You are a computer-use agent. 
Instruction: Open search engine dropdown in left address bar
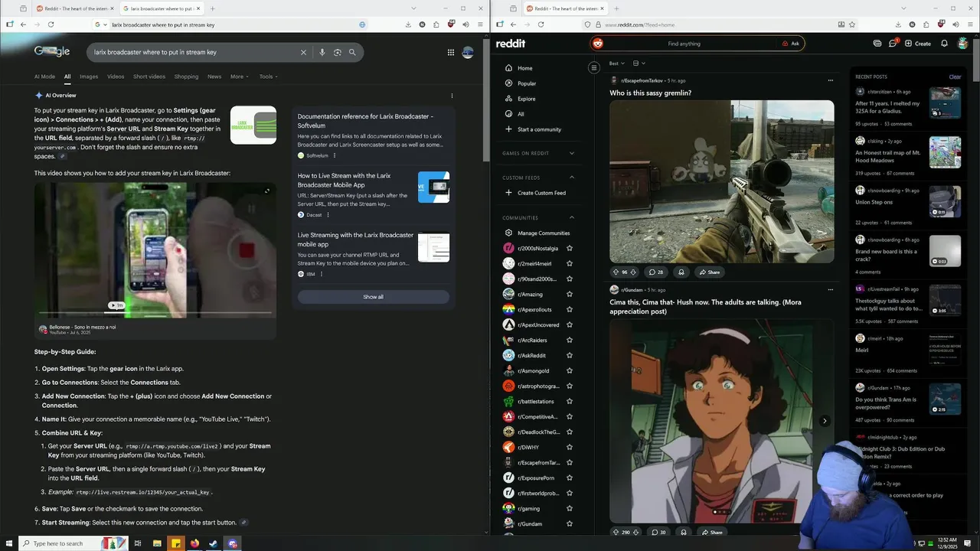click(x=100, y=24)
